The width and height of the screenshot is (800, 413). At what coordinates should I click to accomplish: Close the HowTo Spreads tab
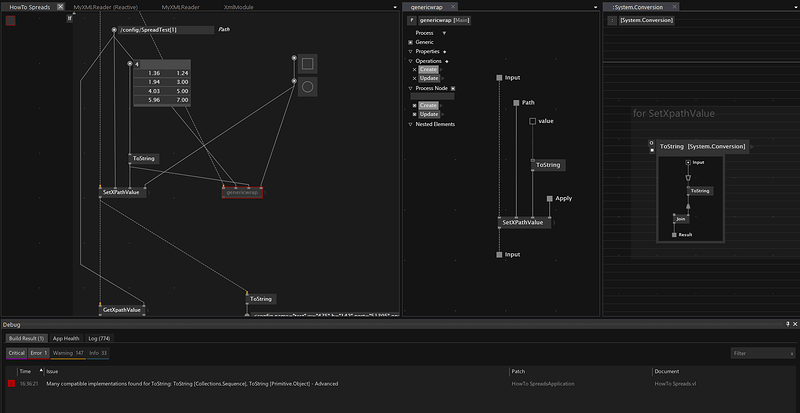tap(60, 7)
